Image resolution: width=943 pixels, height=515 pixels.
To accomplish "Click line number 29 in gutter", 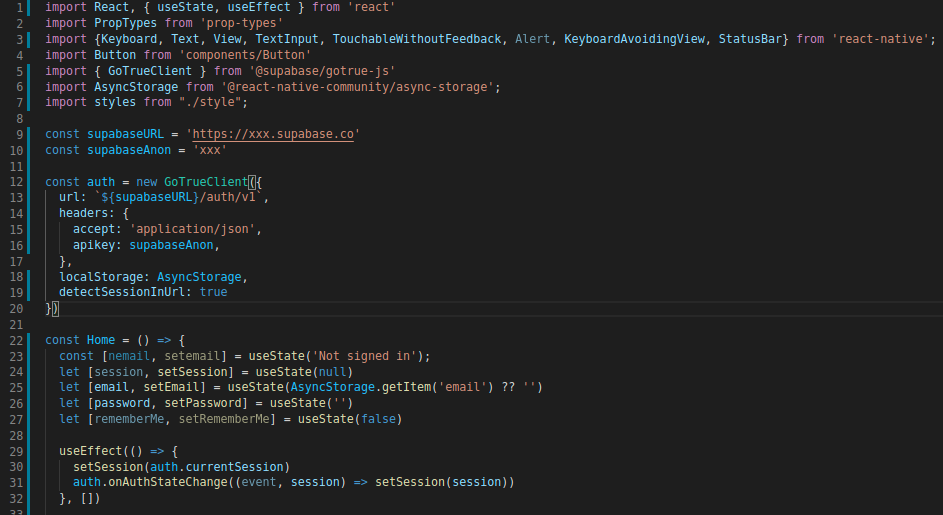I will coord(16,451).
